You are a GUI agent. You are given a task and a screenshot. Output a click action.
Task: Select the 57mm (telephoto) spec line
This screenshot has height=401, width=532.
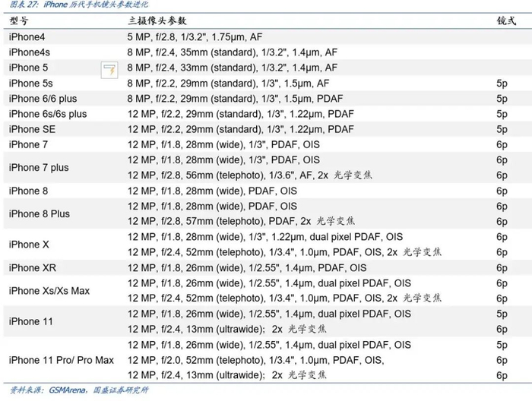[241, 221]
